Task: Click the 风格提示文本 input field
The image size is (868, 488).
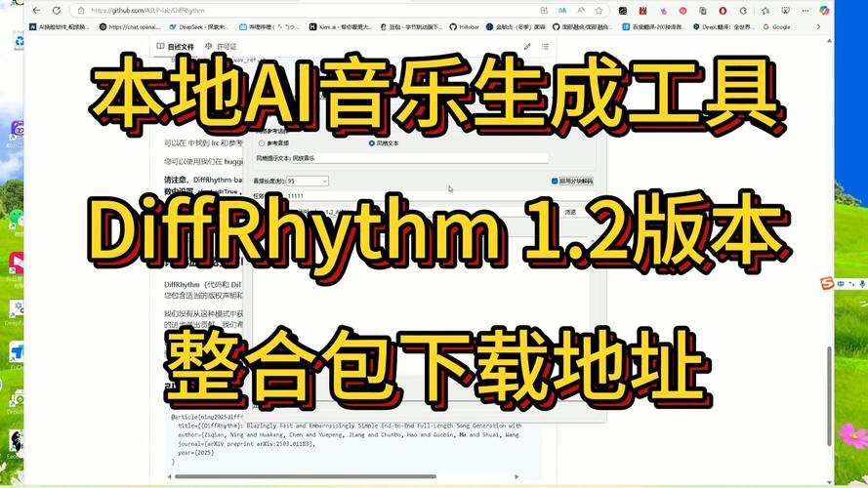Action: [420, 158]
